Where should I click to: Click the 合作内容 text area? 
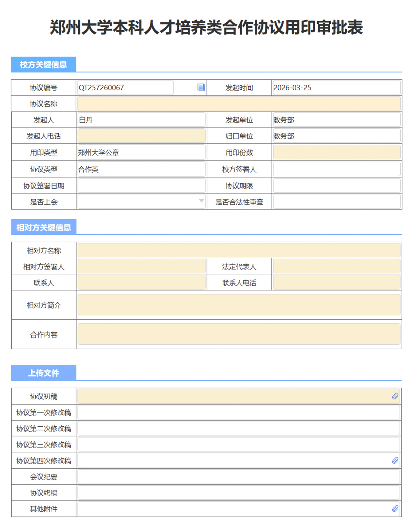pyautogui.click(x=239, y=334)
